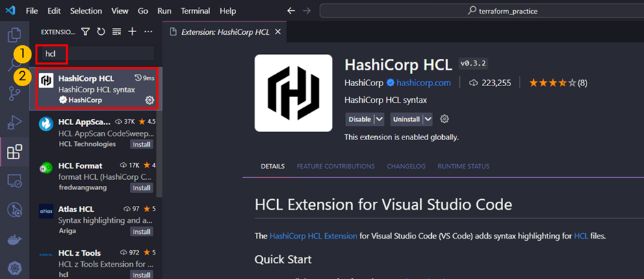The image size is (644, 279).
Task: Click Atlas HCL extension icon
Action: [46, 211]
